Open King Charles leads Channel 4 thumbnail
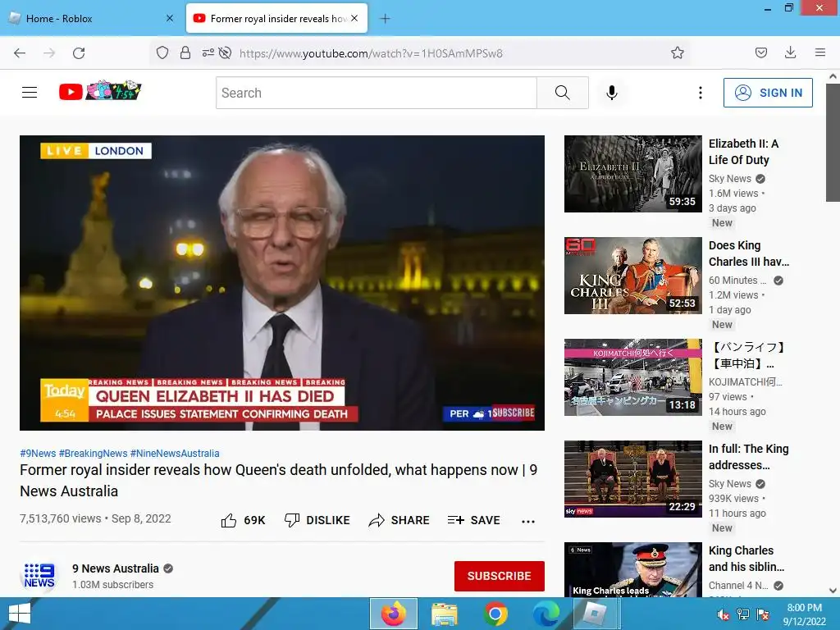The width and height of the screenshot is (840, 630). [x=632, y=569]
